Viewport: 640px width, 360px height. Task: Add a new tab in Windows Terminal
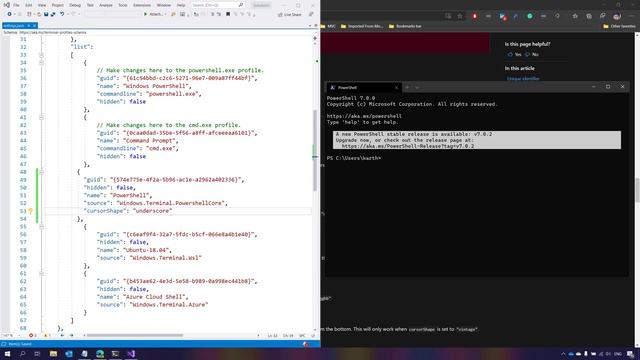click(x=407, y=87)
